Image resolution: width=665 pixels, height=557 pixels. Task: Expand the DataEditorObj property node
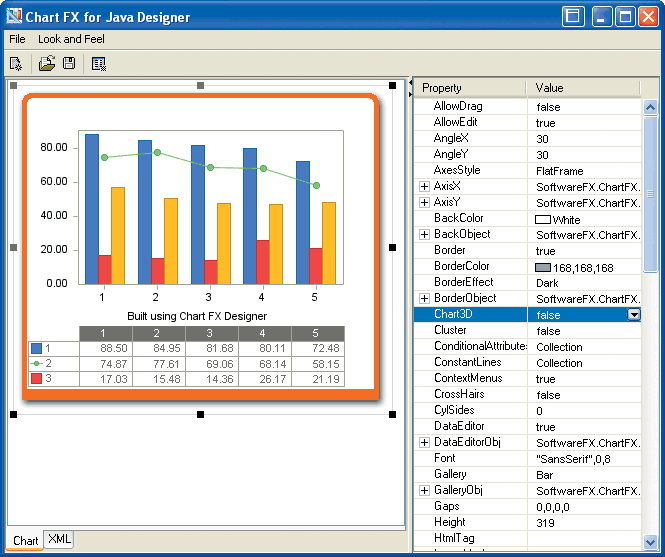pyautogui.click(x=424, y=442)
